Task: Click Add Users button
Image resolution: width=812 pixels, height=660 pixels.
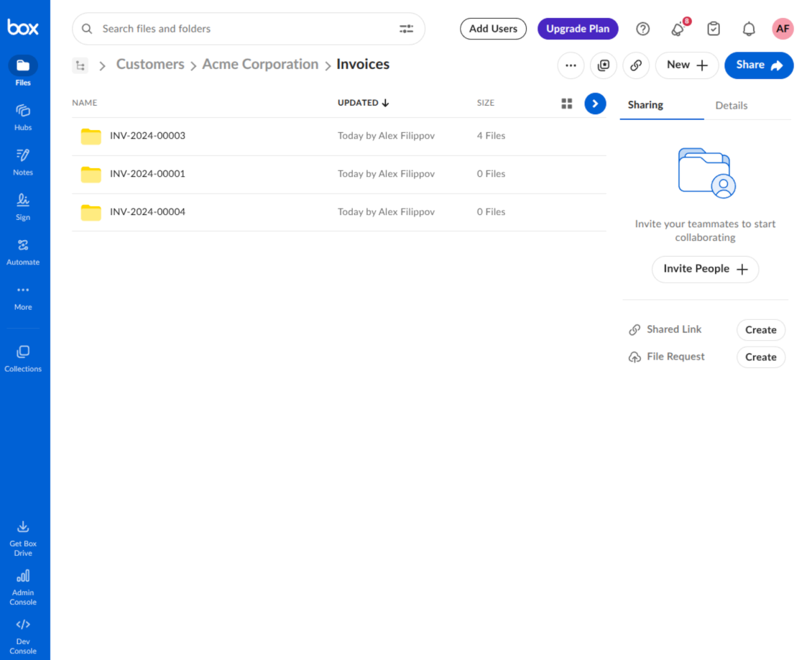Action: (493, 29)
